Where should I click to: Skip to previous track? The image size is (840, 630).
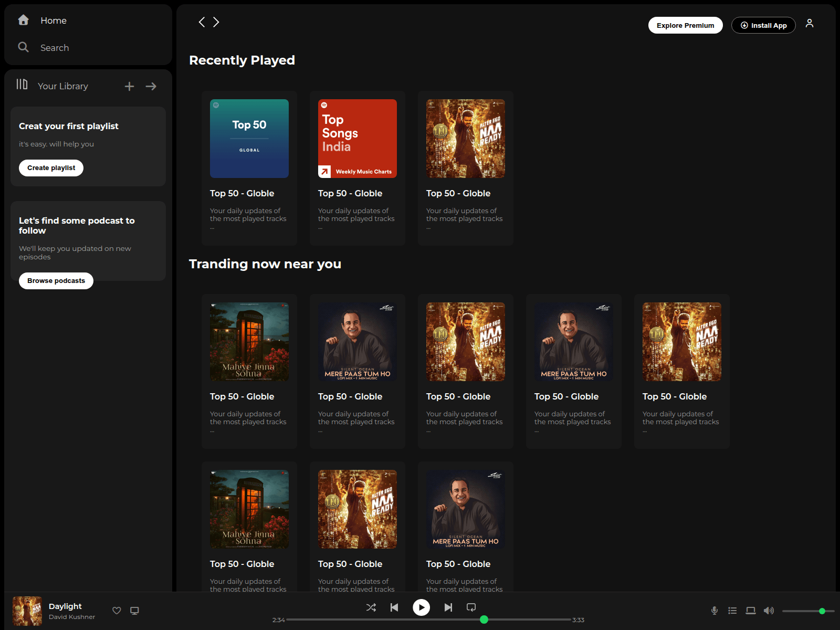394,607
